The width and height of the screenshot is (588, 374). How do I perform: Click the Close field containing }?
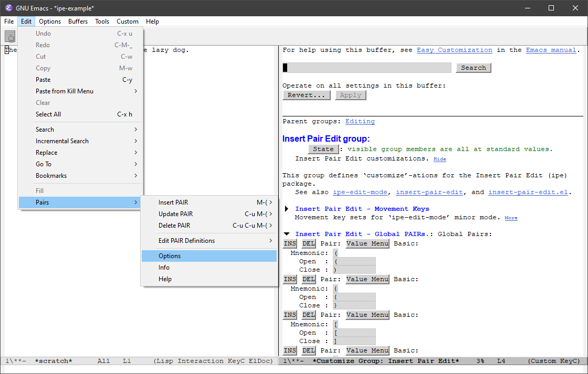pos(354,305)
